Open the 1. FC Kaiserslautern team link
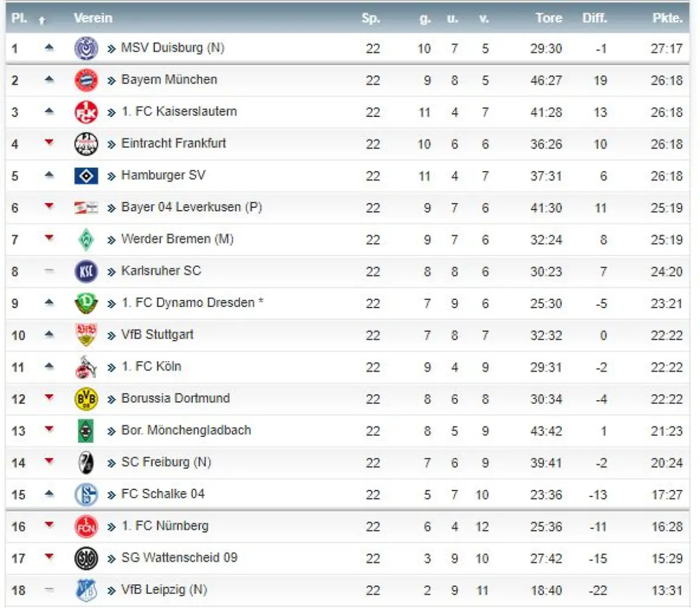700x608 pixels. (178, 111)
